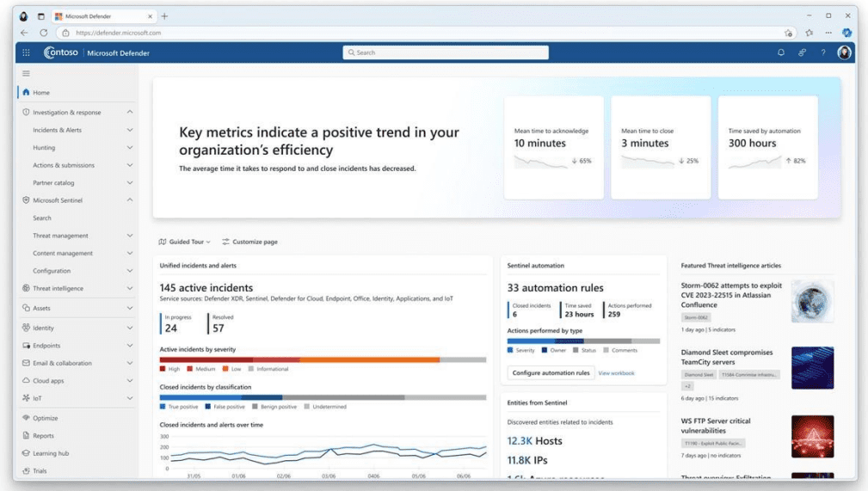Expand the Content management chevron

click(x=130, y=254)
